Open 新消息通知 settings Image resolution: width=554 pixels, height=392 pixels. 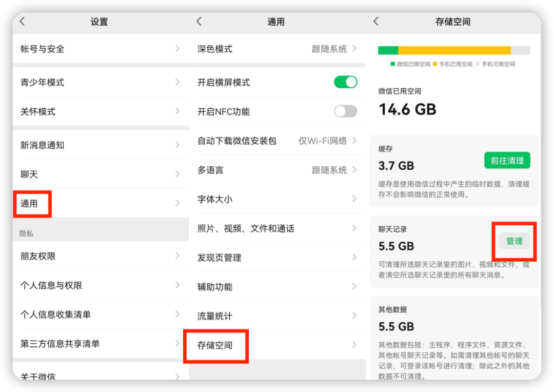point(101,145)
